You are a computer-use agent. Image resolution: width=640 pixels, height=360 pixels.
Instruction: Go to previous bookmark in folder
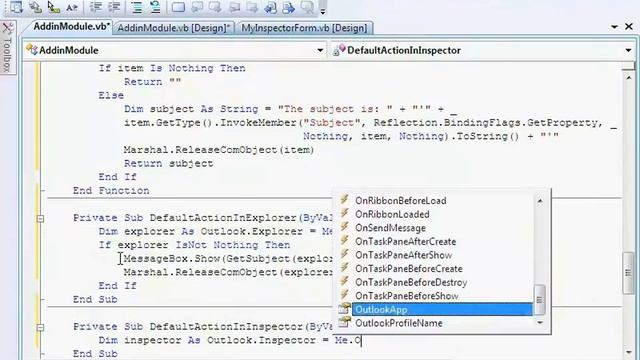234,7
